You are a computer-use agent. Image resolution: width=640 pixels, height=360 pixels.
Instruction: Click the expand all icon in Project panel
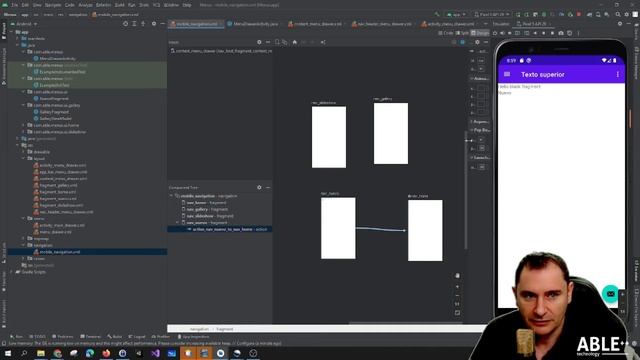tap(134, 24)
